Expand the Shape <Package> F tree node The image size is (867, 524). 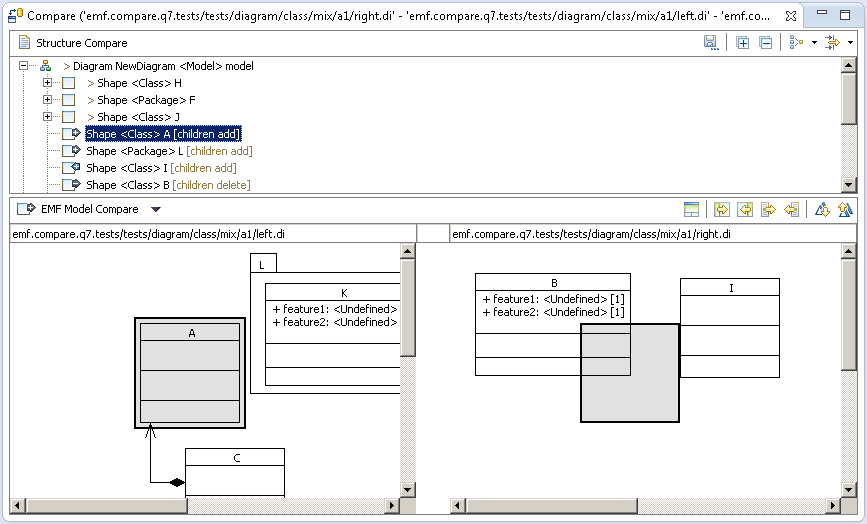tap(47, 100)
